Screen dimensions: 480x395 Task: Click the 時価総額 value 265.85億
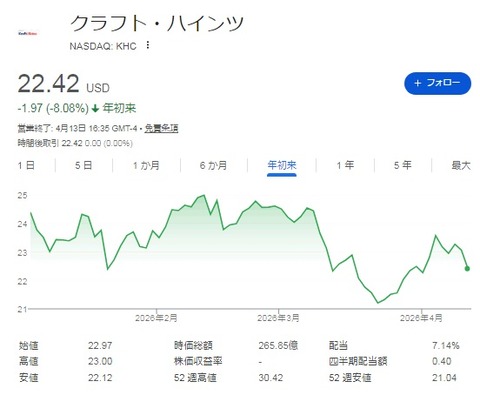[278, 346]
